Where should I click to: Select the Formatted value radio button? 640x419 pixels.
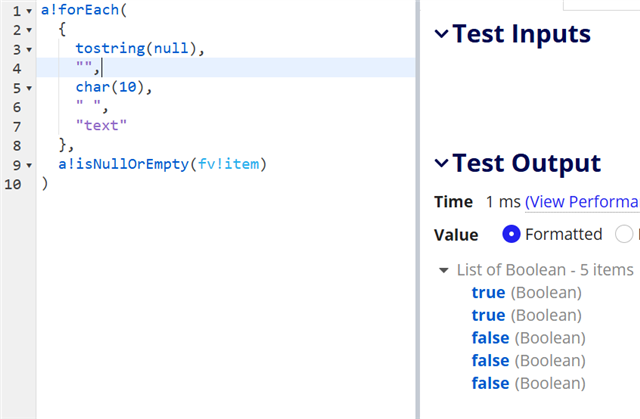[x=511, y=235]
